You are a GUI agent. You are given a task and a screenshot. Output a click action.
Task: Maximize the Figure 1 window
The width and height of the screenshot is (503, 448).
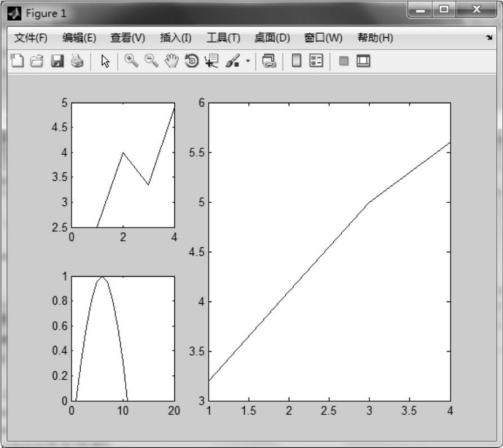tap(444, 10)
